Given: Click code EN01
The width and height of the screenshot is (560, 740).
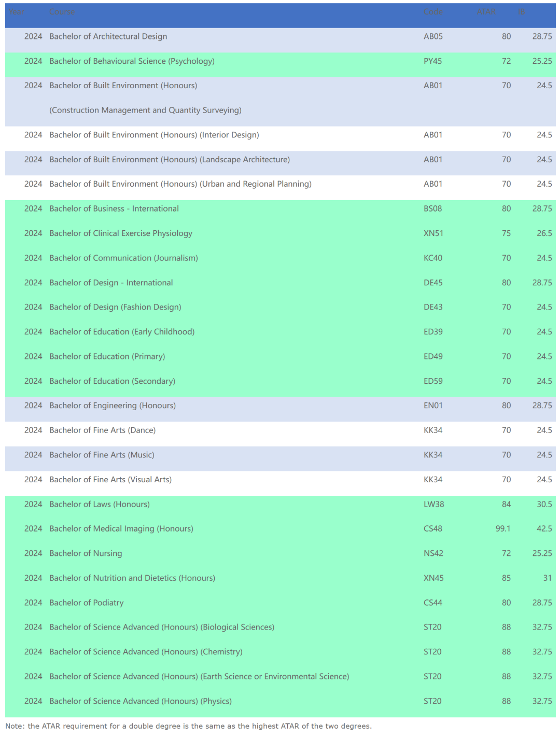Looking at the screenshot, I should point(433,406).
